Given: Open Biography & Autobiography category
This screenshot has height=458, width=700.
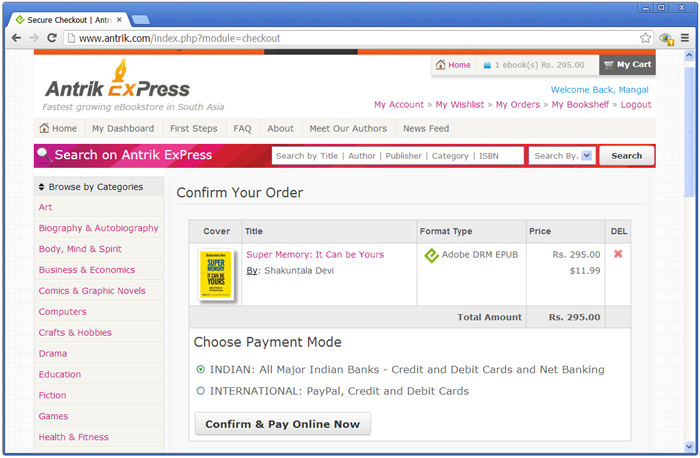Looking at the screenshot, I should click(98, 228).
